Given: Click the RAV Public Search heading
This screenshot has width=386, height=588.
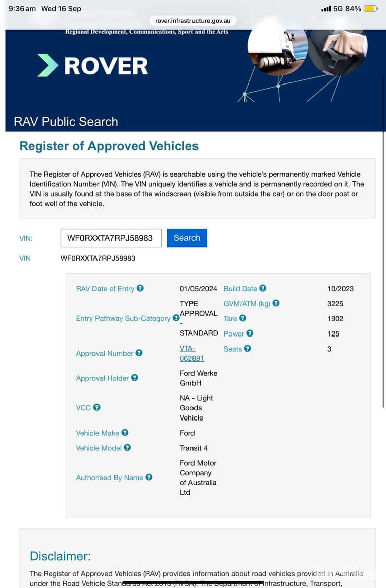Looking at the screenshot, I should click(66, 122).
